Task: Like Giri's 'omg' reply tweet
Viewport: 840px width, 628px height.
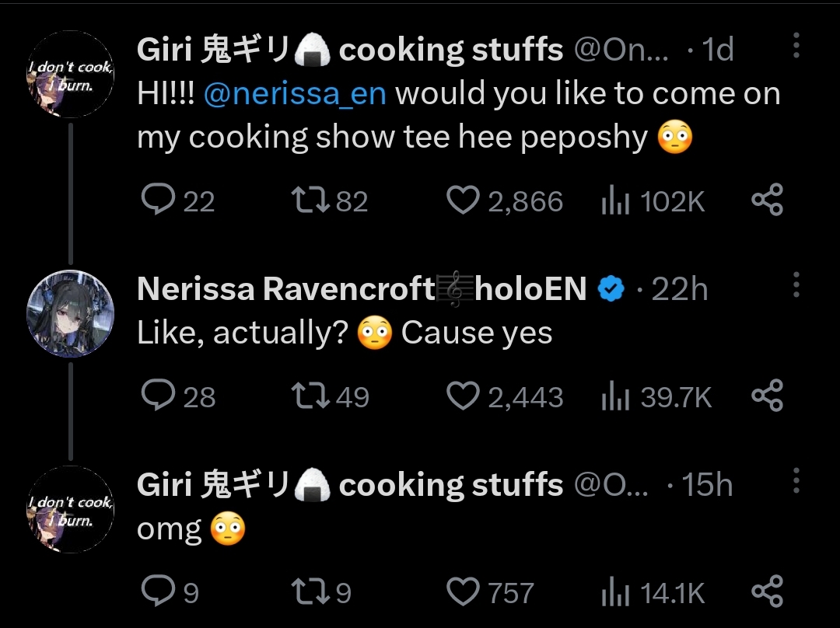Action: click(464, 593)
